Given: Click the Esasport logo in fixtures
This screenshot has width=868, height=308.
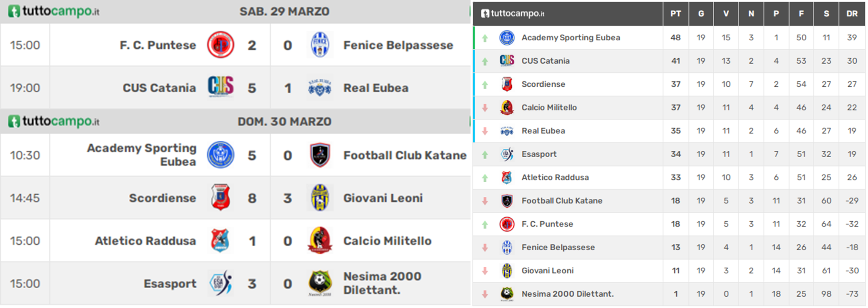Looking at the screenshot, I should [x=221, y=283].
